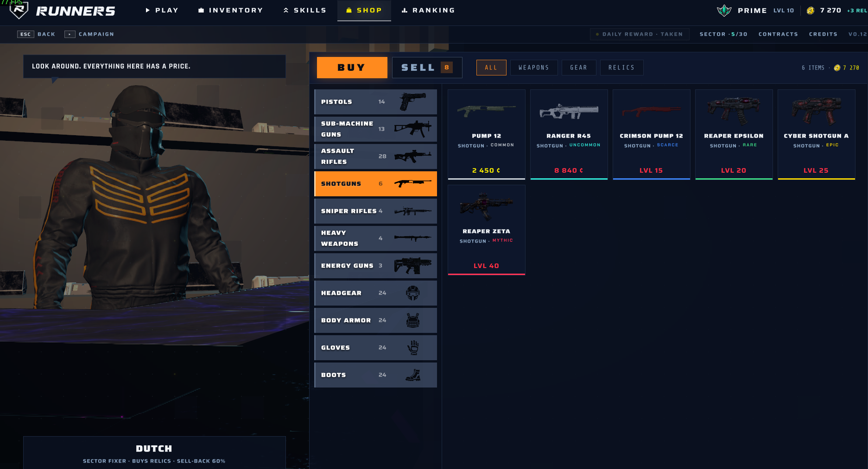The height and width of the screenshot is (469, 868).
Task: Activate the Buy mode button
Action: click(x=352, y=68)
